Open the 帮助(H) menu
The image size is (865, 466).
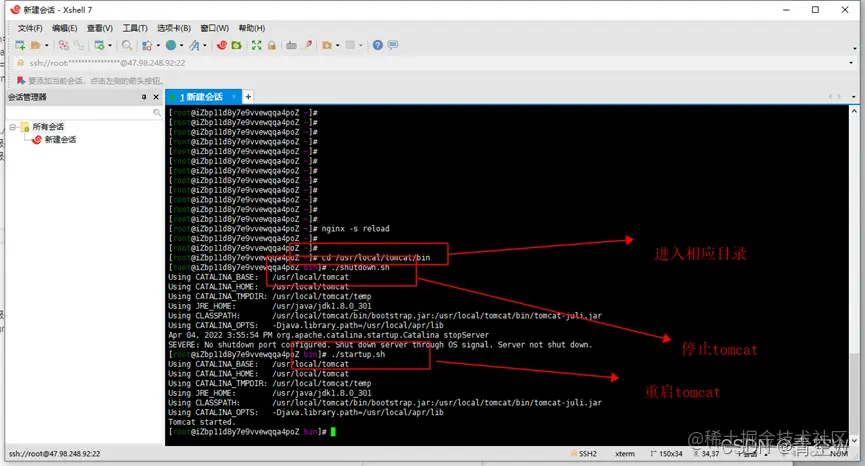pos(252,28)
